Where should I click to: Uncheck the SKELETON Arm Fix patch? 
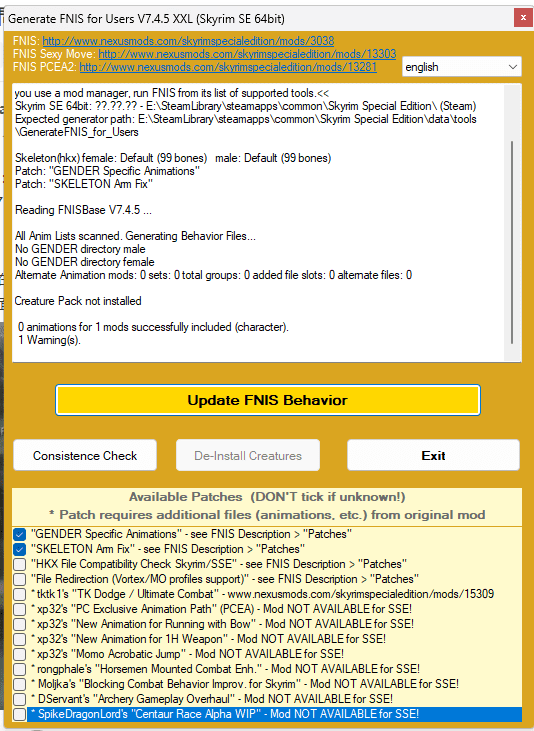point(20,549)
